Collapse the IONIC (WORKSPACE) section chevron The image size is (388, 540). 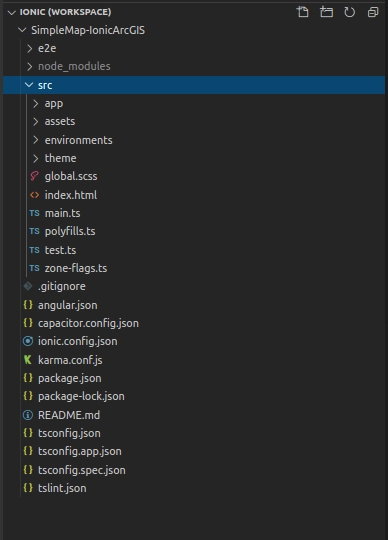(12, 12)
